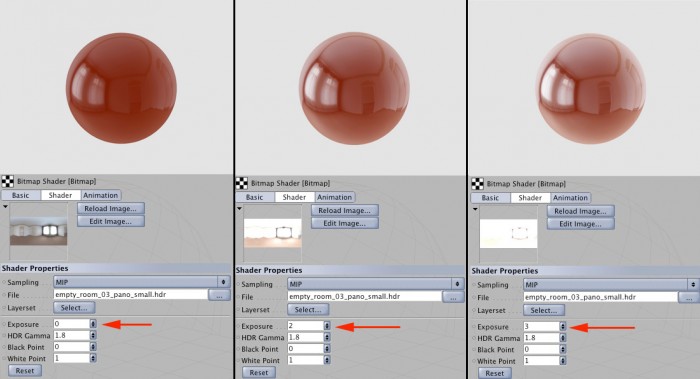
Task: Click Exposure field showing 3
Action: 541,326
